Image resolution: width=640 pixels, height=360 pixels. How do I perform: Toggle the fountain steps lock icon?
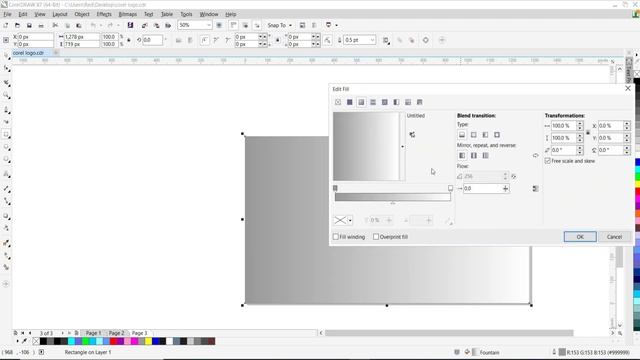point(513,176)
